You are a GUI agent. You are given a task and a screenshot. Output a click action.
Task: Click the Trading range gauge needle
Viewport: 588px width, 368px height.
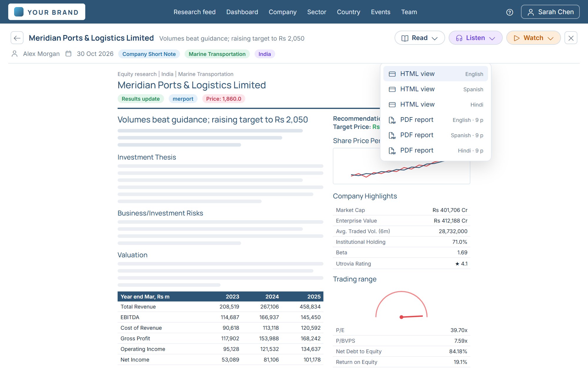click(412, 317)
